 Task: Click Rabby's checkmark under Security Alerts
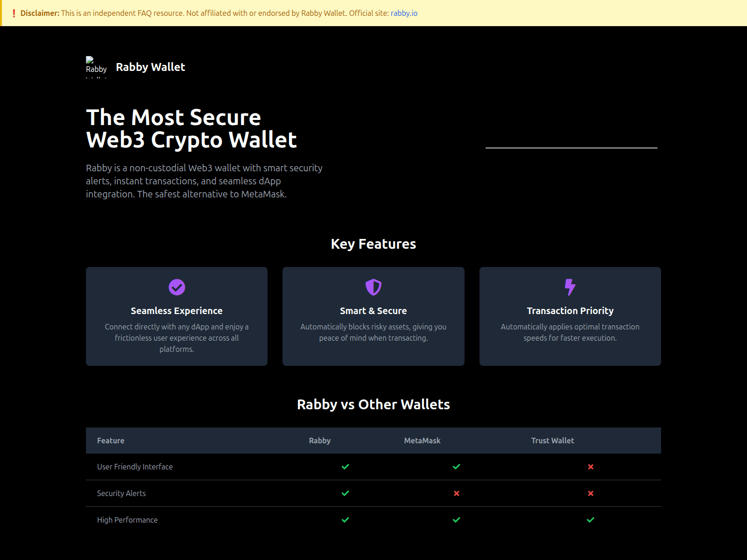coord(345,493)
